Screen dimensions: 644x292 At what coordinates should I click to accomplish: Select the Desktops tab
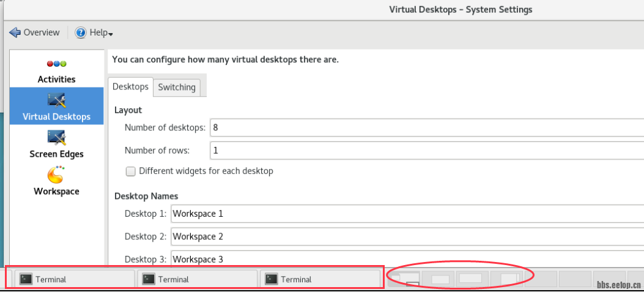130,86
